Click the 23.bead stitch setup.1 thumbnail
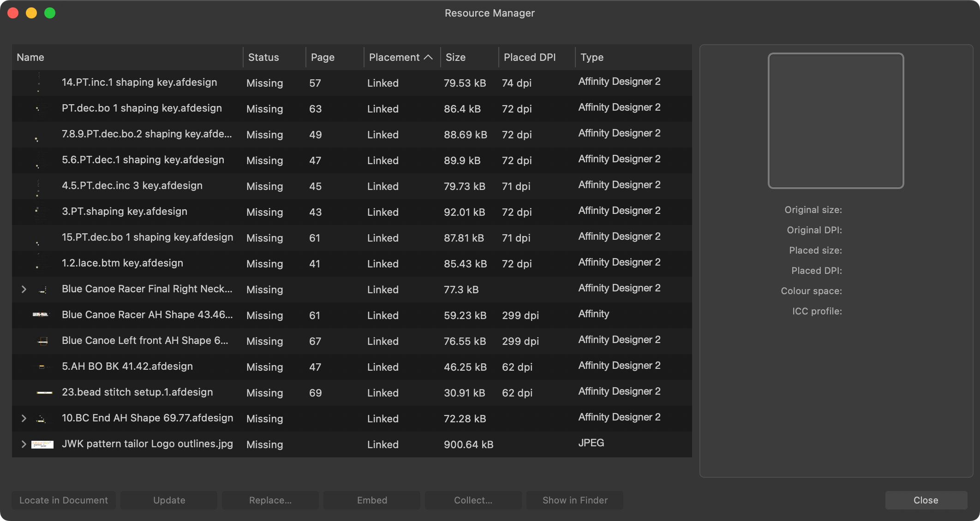This screenshot has width=980, height=521. pyautogui.click(x=42, y=392)
